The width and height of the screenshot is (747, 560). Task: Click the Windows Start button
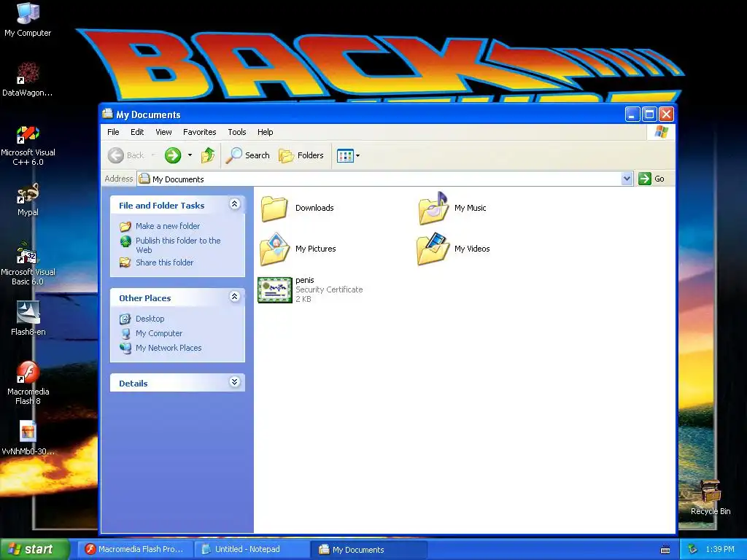34,549
